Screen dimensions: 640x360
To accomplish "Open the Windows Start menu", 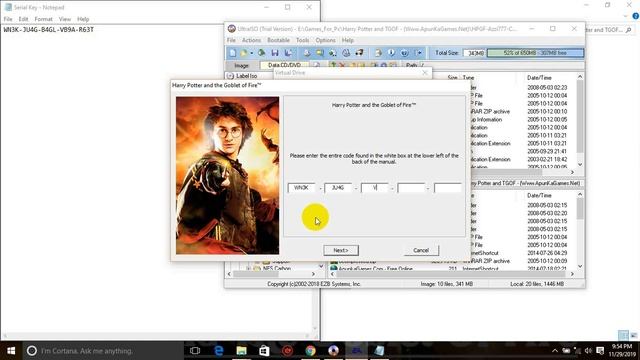I will (x=11, y=351).
